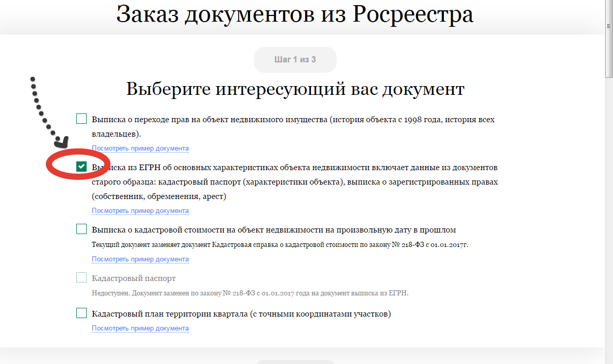Click the 'Недоступен. Документ заменен' note
Image resolution: width=613 pixels, height=364 pixels.
[x=250, y=293]
